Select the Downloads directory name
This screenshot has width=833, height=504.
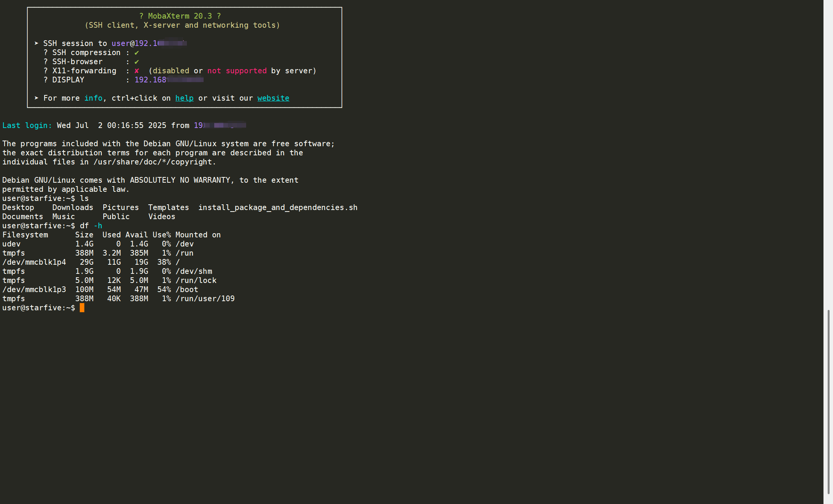[x=73, y=207]
